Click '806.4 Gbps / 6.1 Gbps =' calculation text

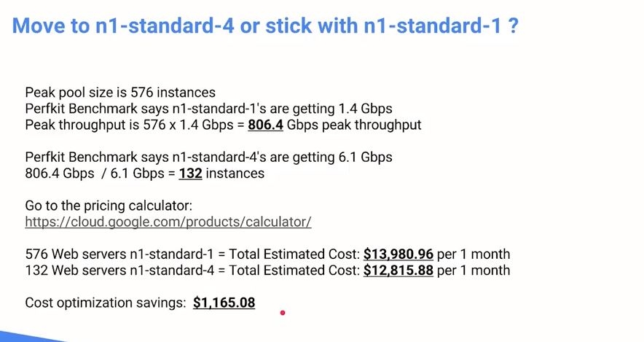(x=101, y=173)
